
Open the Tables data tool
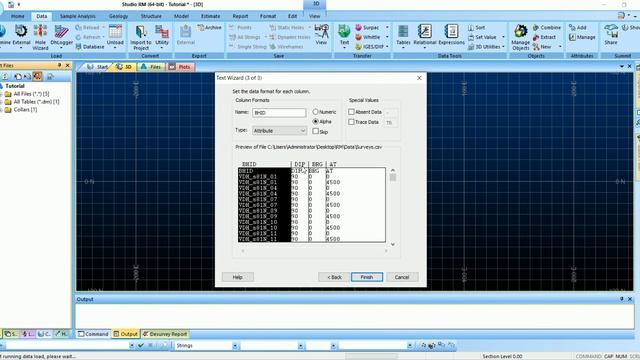tap(403, 34)
